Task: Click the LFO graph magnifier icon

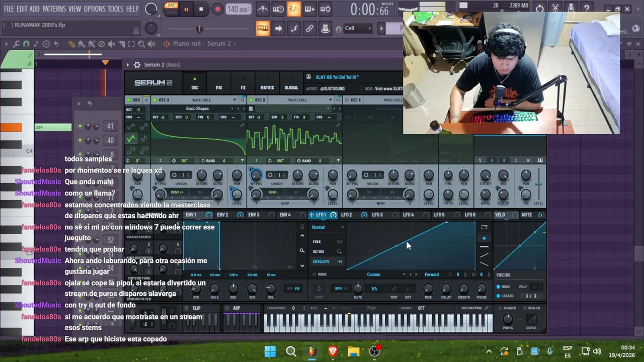Action: [x=302, y=250]
